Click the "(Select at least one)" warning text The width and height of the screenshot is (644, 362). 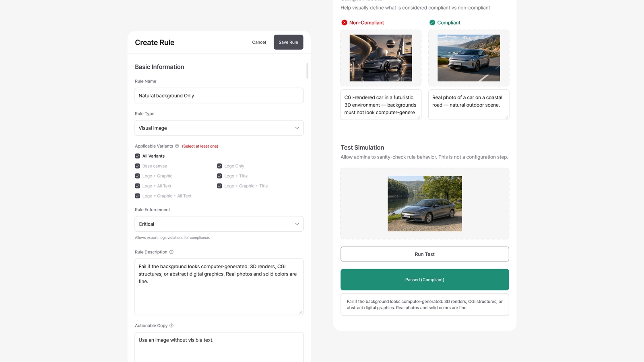coord(200,146)
